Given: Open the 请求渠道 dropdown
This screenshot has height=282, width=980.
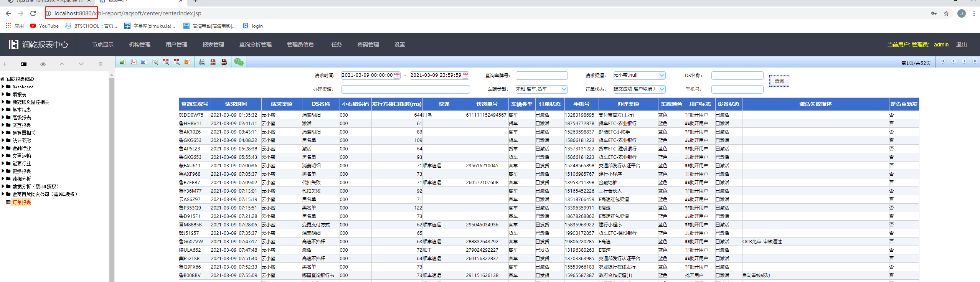Looking at the screenshot, I should point(662,76).
